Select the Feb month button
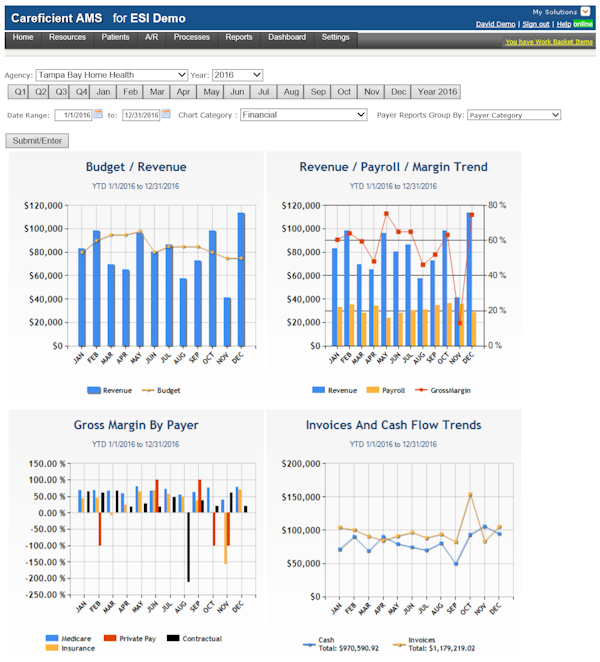 pyautogui.click(x=130, y=92)
